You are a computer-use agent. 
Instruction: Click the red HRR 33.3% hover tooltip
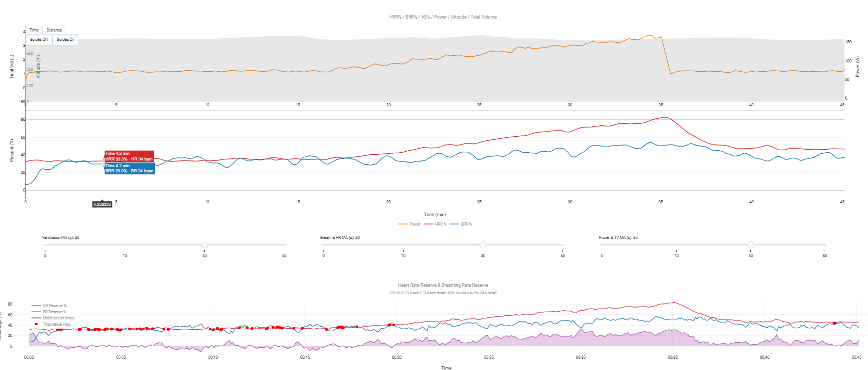129,156
